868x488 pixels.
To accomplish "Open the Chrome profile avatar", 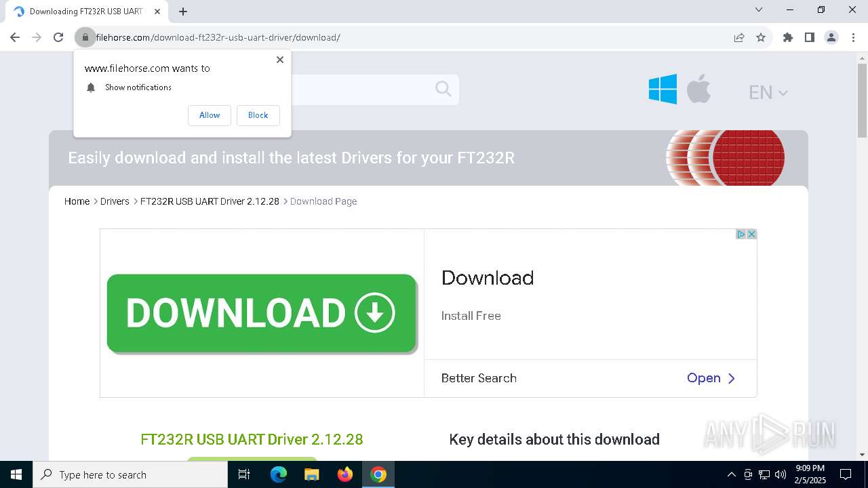I will pyautogui.click(x=831, y=37).
